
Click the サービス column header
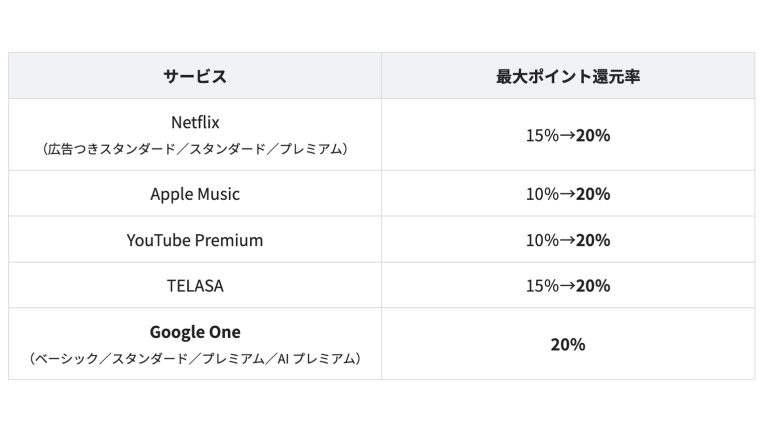click(195, 76)
